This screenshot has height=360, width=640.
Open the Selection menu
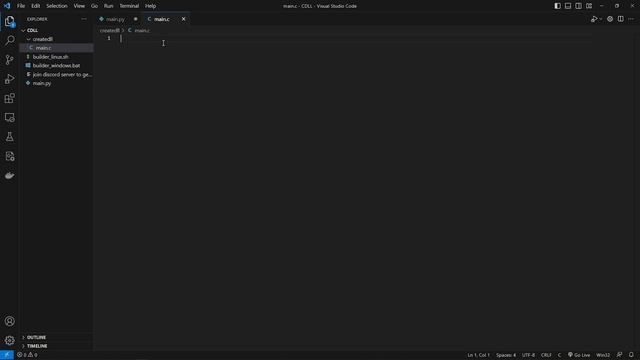pyautogui.click(x=57, y=6)
